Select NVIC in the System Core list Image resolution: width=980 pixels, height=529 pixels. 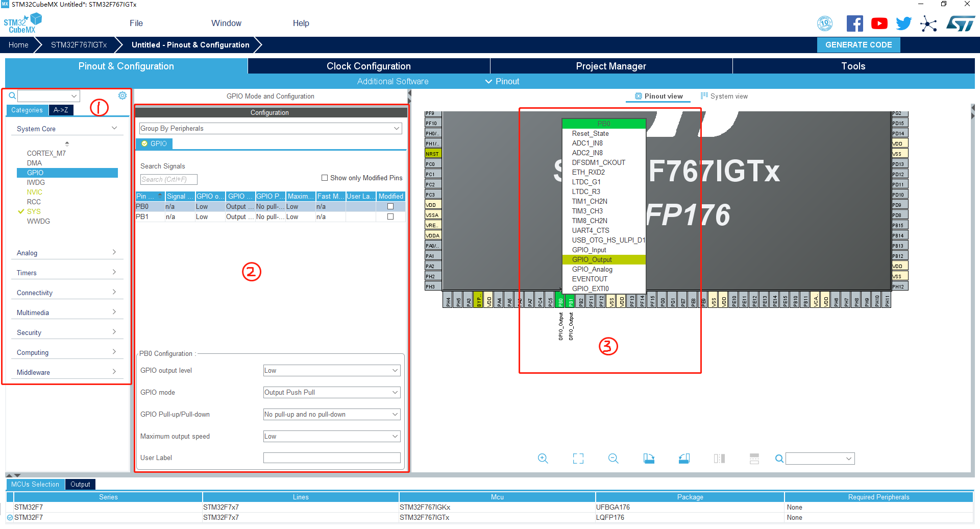pos(35,192)
